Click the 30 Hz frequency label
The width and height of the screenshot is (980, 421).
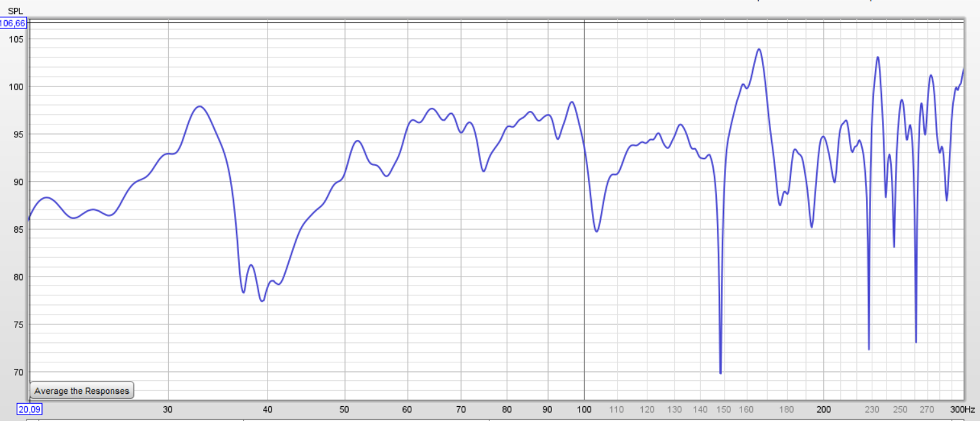click(x=168, y=409)
